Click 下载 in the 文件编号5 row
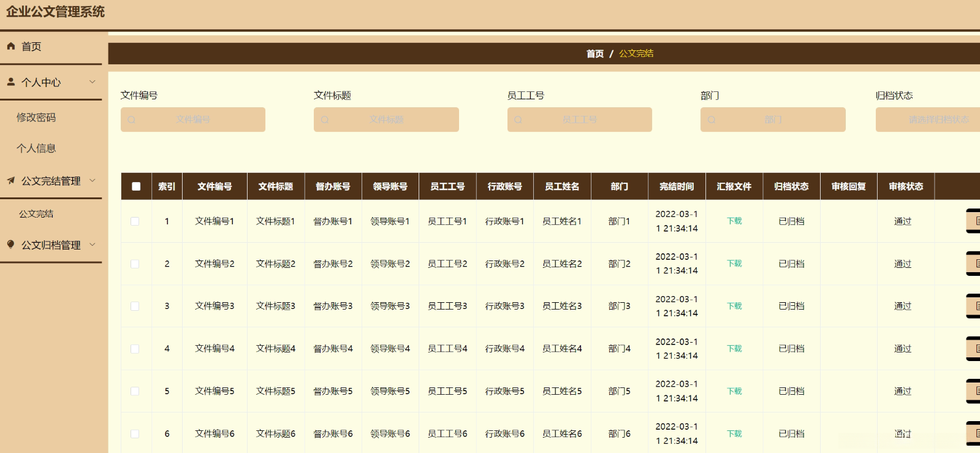980x453 pixels. [734, 391]
